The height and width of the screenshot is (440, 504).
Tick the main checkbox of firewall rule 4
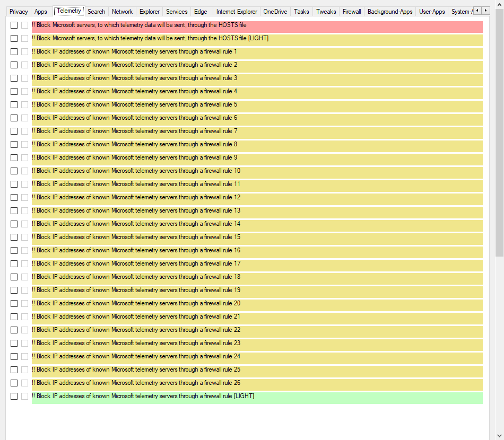click(14, 92)
